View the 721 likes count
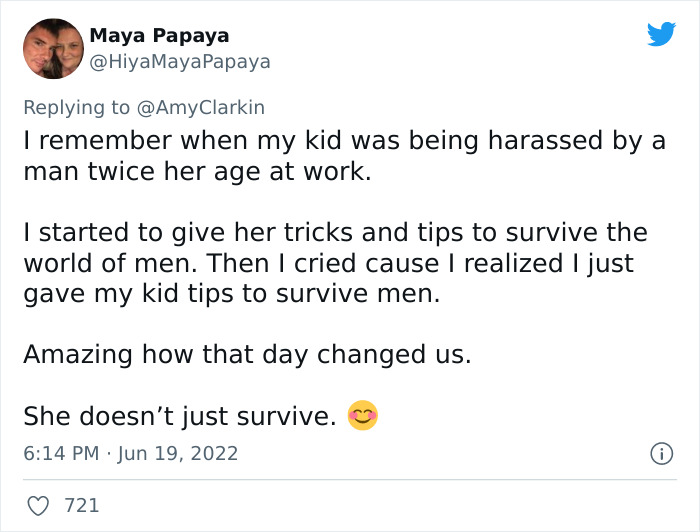 pos(82,505)
